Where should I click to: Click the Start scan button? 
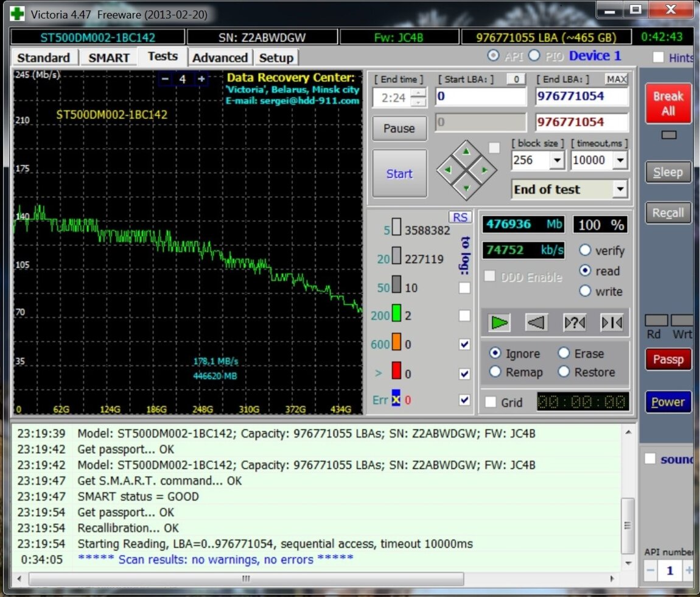click(x=399, y=174)
